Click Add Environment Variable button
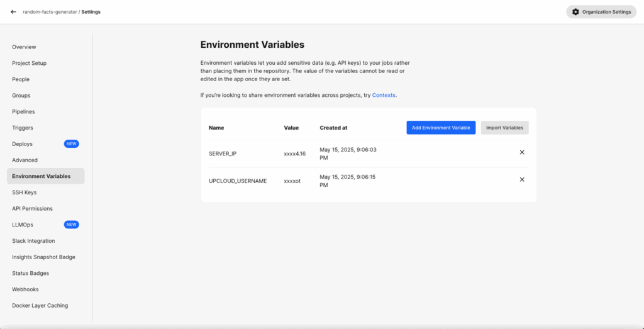Screen dimensions: 644x329 [x=441, y=128]
